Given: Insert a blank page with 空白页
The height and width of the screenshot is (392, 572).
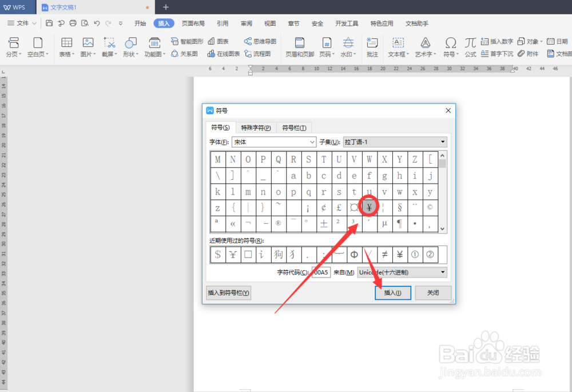Looking at the screenshot, I should 38,47.
